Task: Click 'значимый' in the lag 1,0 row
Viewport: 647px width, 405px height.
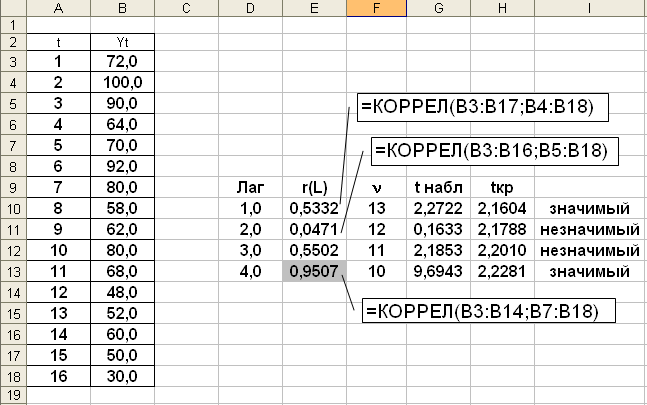Action: [x=590, y=209]
